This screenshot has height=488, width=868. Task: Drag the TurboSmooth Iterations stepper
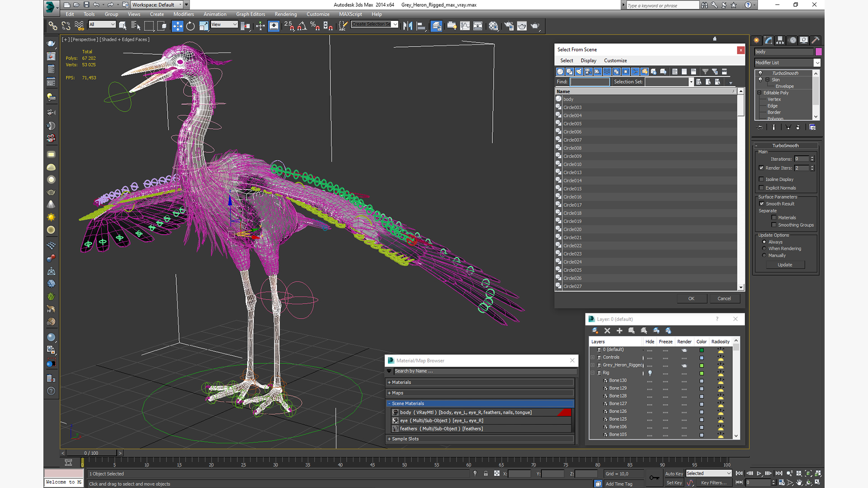pyautogui.click(x=812, y=159)
